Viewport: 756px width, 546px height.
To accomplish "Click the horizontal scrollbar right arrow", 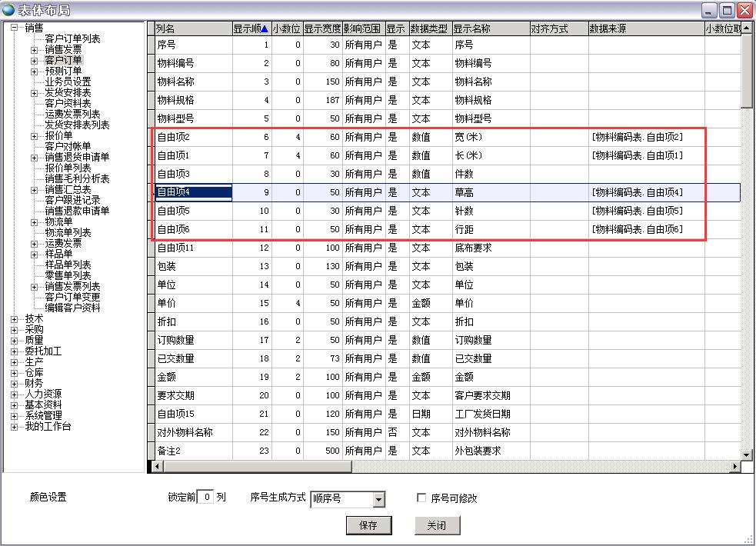I will [x=735, y=467].
